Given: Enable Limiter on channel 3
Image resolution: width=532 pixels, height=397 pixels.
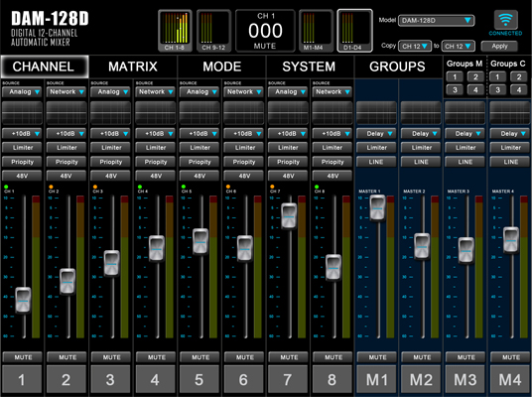Looking at the screenshot, I should (110, 148).
